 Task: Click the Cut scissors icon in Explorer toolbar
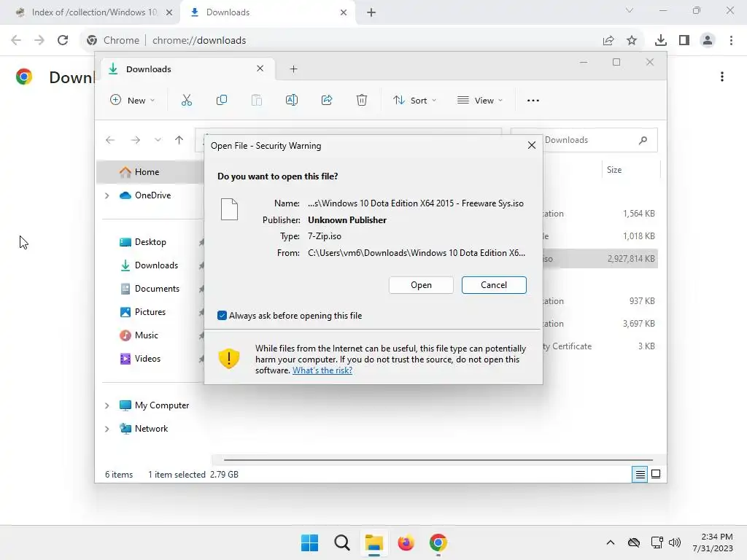point(186,100)
